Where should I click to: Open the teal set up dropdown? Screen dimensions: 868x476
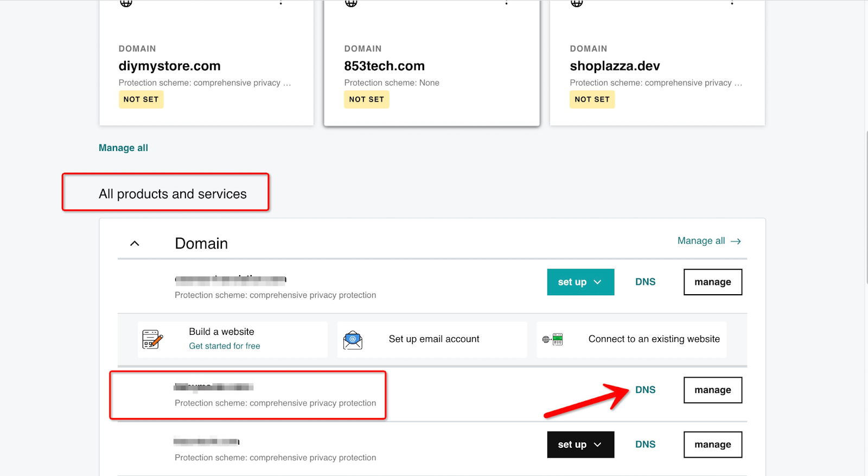tap(580, 282)
